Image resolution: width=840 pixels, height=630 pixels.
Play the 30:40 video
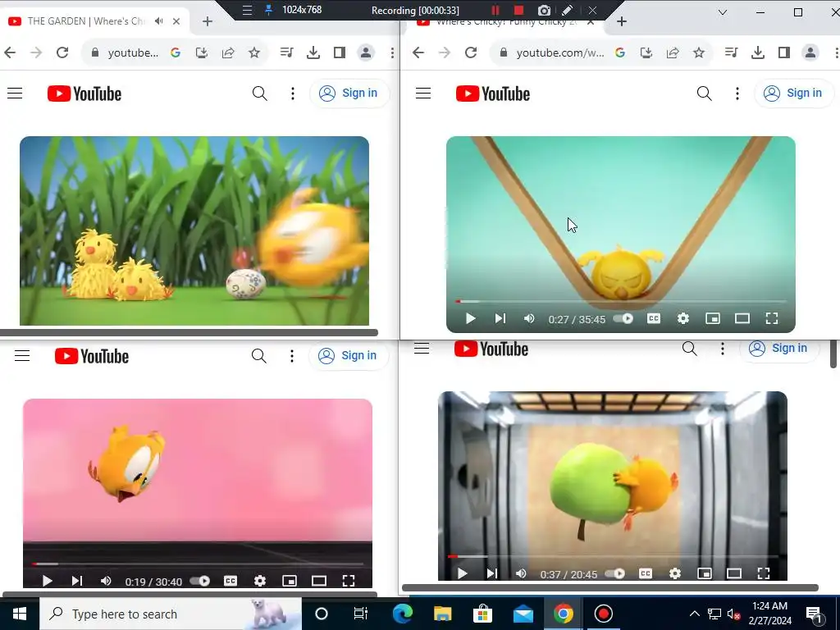point(47,582)
